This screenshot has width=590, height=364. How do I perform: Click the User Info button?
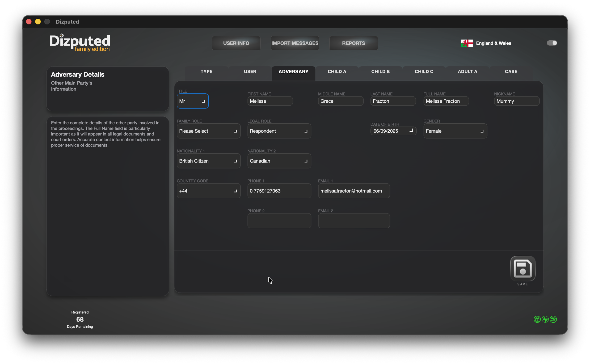coord(236,43)
